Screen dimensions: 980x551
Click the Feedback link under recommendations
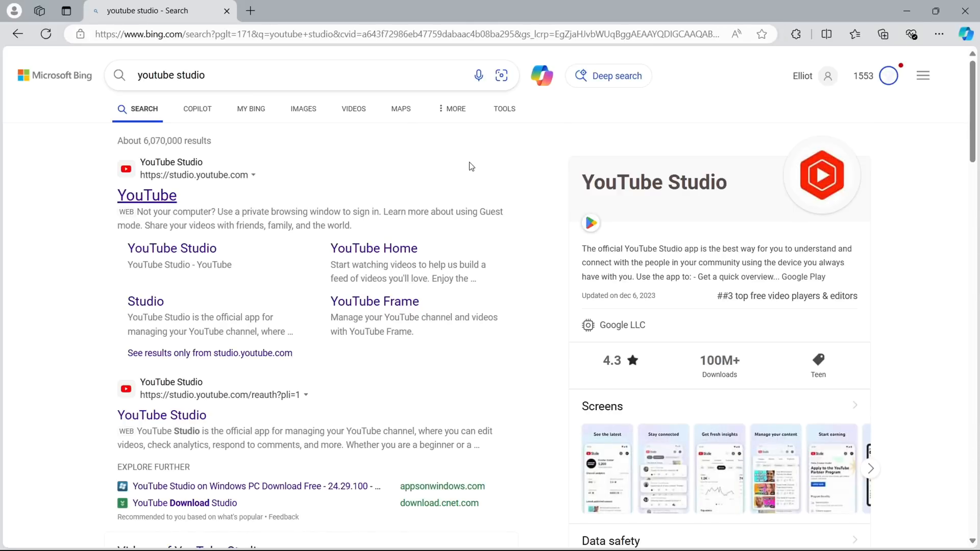[284, 517]
